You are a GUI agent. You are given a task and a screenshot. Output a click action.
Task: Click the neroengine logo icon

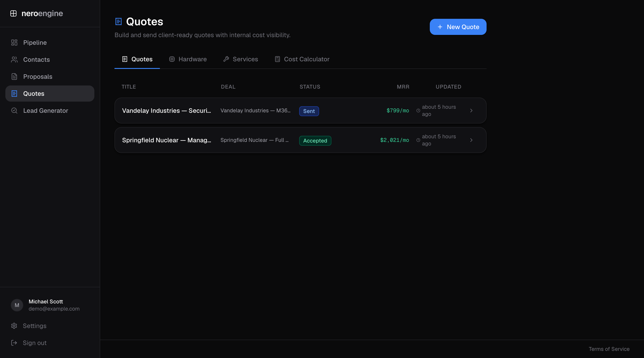13,13
